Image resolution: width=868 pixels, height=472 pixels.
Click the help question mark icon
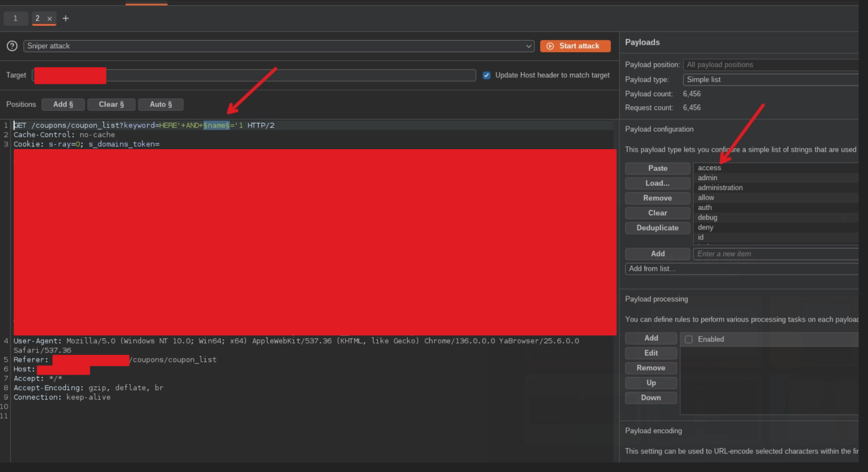[x=12, y=46]
